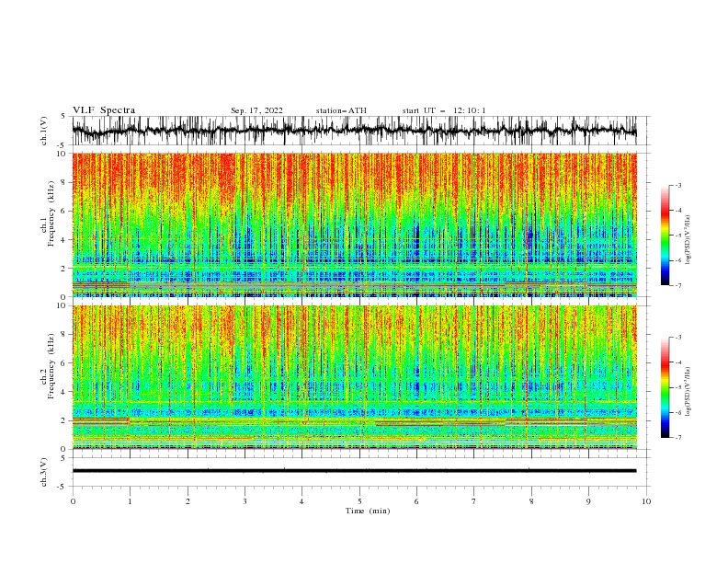This screenshot has width=728, height=563.
Task: Click the "-5" tick on ch.2 colorbar
Action: [677, 387]
